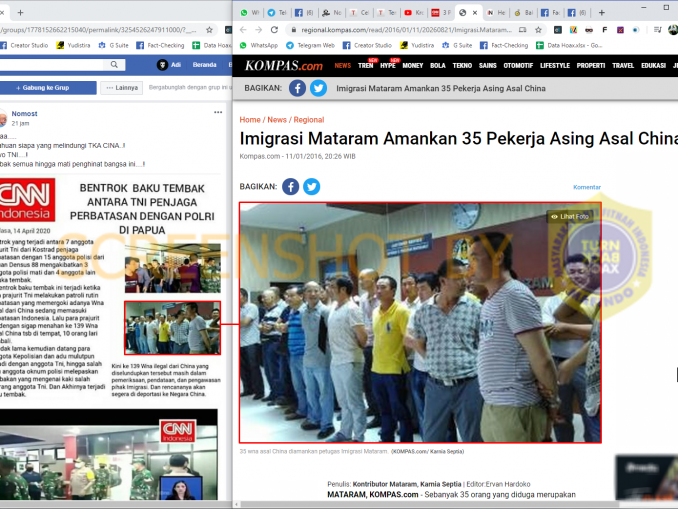Open the media control playlist icon in toolbar
This screenshot has width=678, height=509.
click(658, 30)
